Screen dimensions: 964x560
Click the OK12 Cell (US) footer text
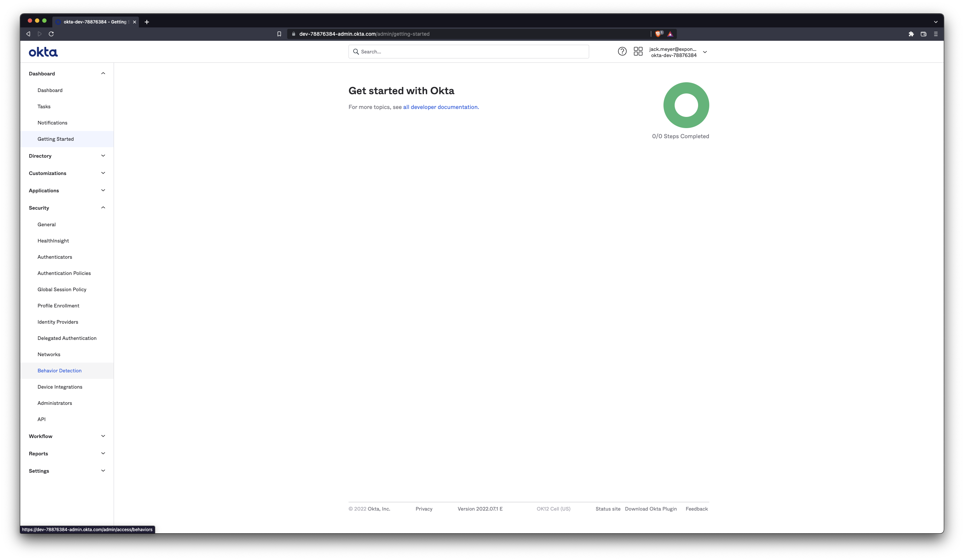553,509
